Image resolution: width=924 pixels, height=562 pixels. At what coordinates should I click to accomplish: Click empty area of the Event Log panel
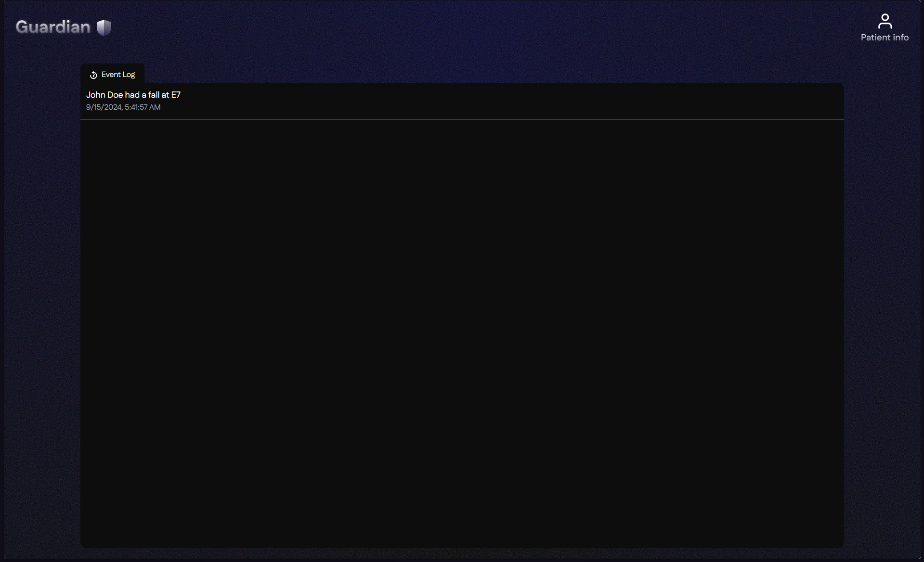point(462,332)
